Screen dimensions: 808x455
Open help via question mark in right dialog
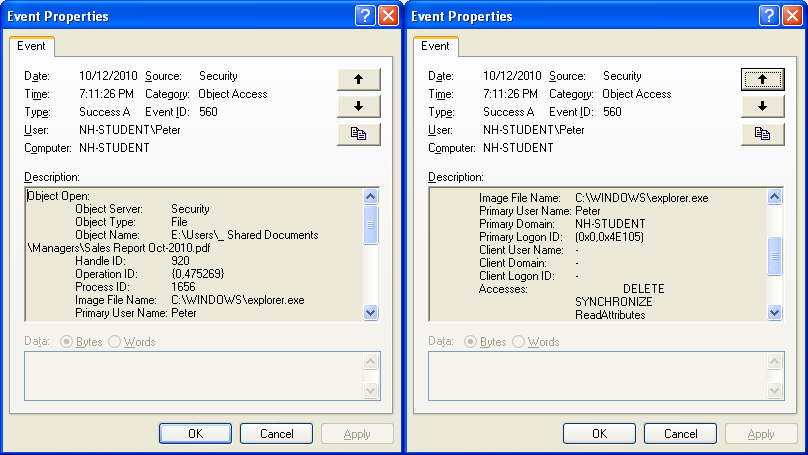coord(769,16)
